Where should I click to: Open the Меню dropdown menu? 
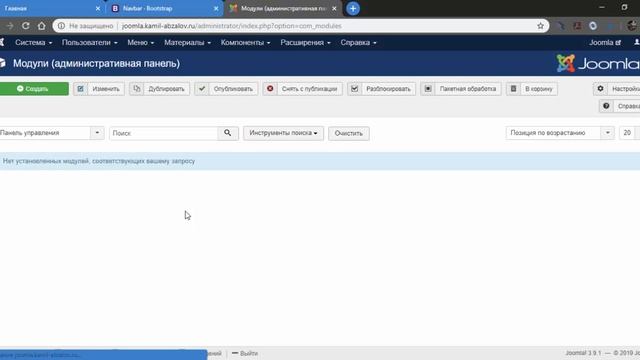140,42
